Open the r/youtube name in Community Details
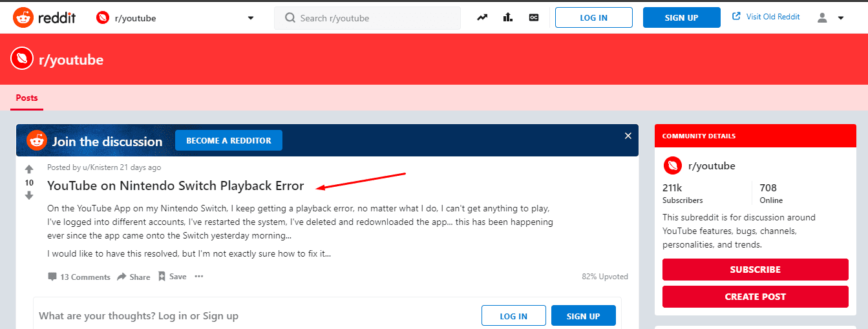The height and width of the screenshot is (329, 868). [712, 165]
